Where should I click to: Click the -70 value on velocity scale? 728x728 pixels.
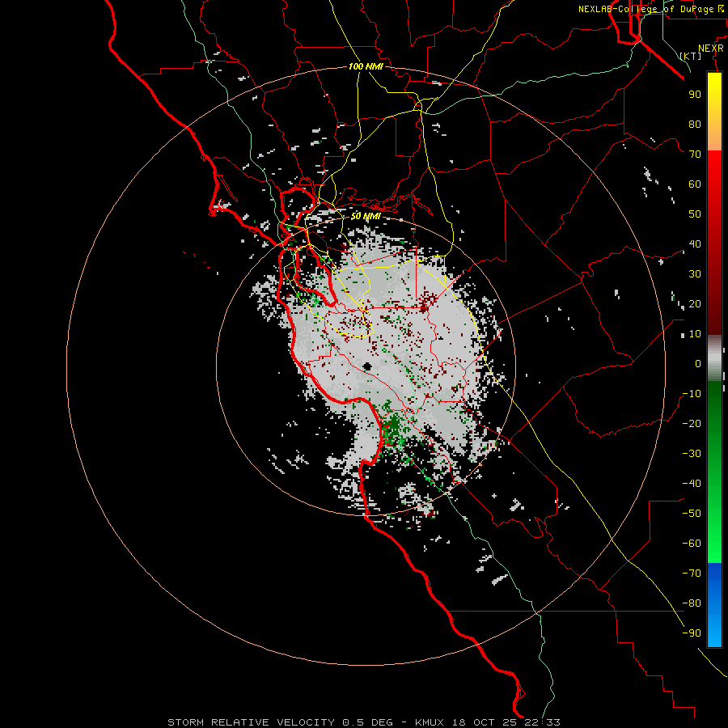tap(692, 574)
